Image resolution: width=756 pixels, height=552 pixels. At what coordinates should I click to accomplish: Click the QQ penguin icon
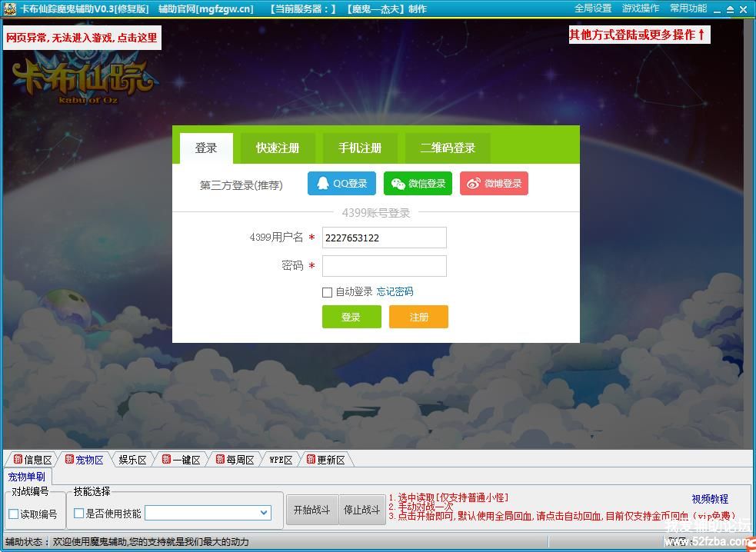click(x=323, y=183)
